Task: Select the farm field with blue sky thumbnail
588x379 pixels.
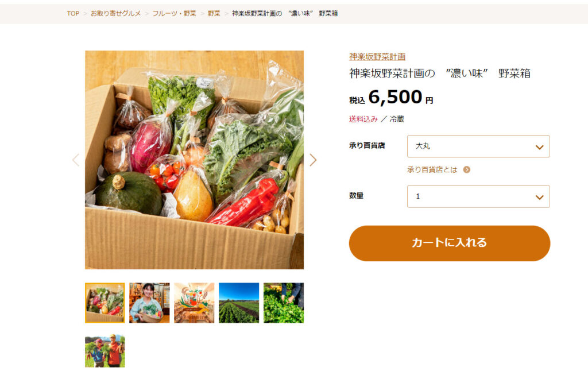Action: [x=239, y=303]
